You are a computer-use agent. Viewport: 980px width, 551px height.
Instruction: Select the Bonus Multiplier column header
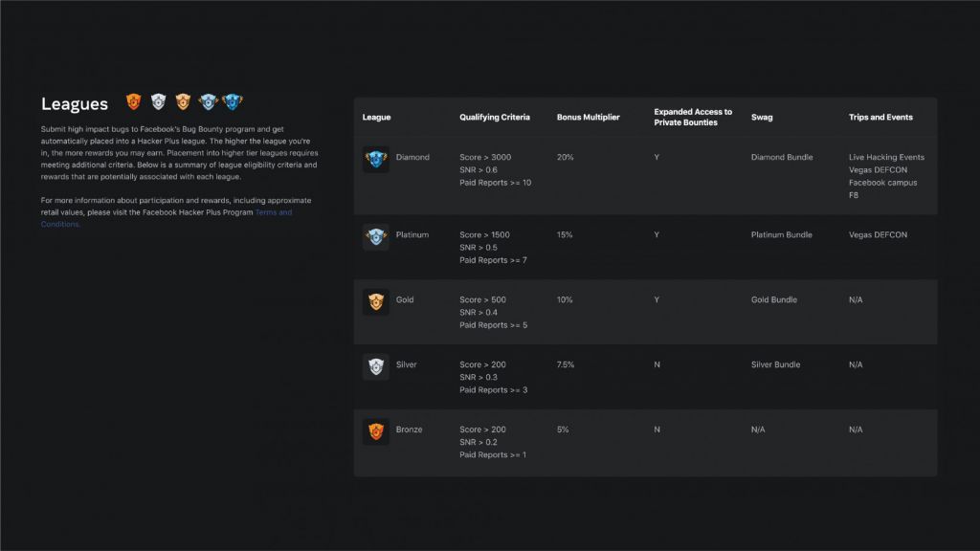tap(588, 118)
